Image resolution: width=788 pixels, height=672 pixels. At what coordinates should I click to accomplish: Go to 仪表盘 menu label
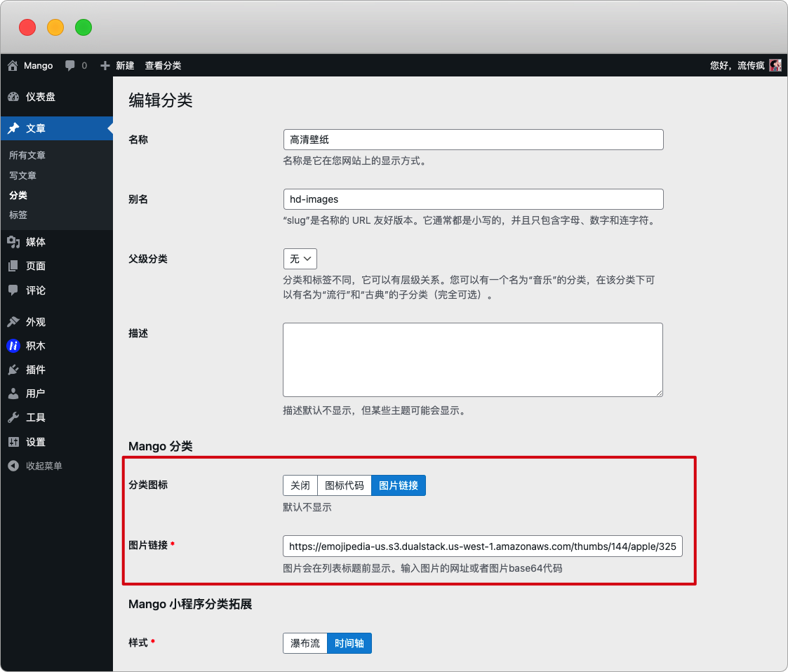[41, 97]
